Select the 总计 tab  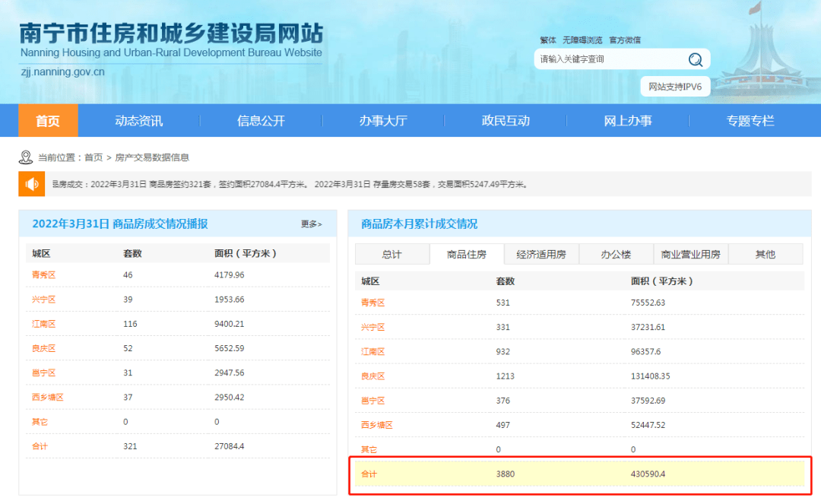[391, 255]
